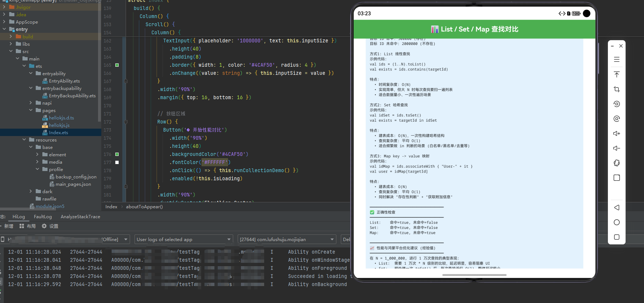
Task: Expand the media folder
Action: [37, 162]
